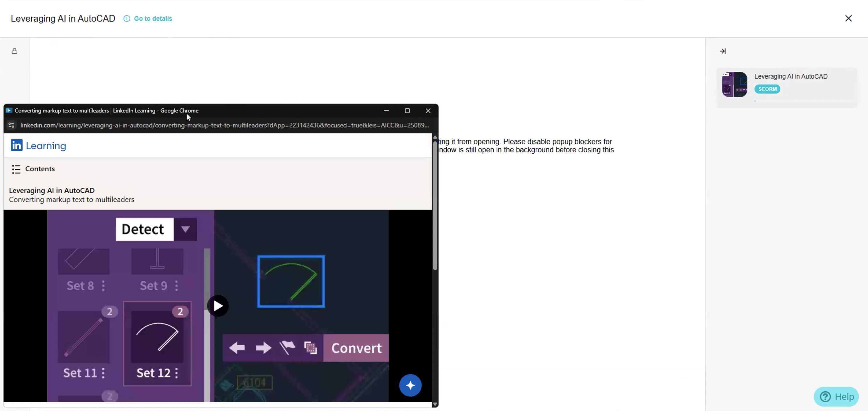Click the info icon beside Go to details
Screen dimensions: 868x411
coord(127,19)
